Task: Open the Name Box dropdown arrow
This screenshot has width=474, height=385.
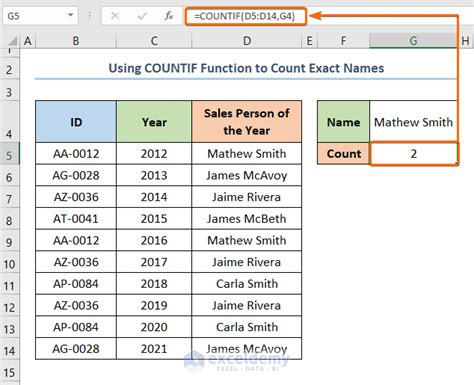Action: click(x=70, y=15)
